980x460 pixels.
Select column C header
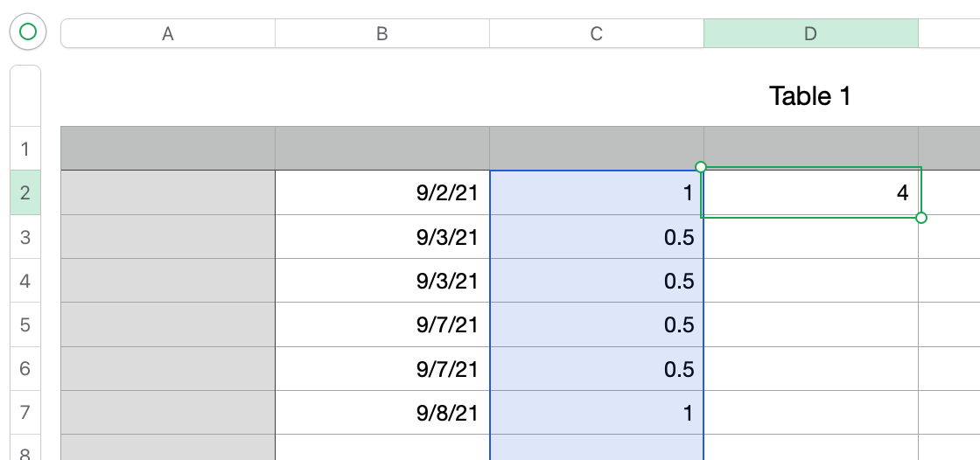597,34
